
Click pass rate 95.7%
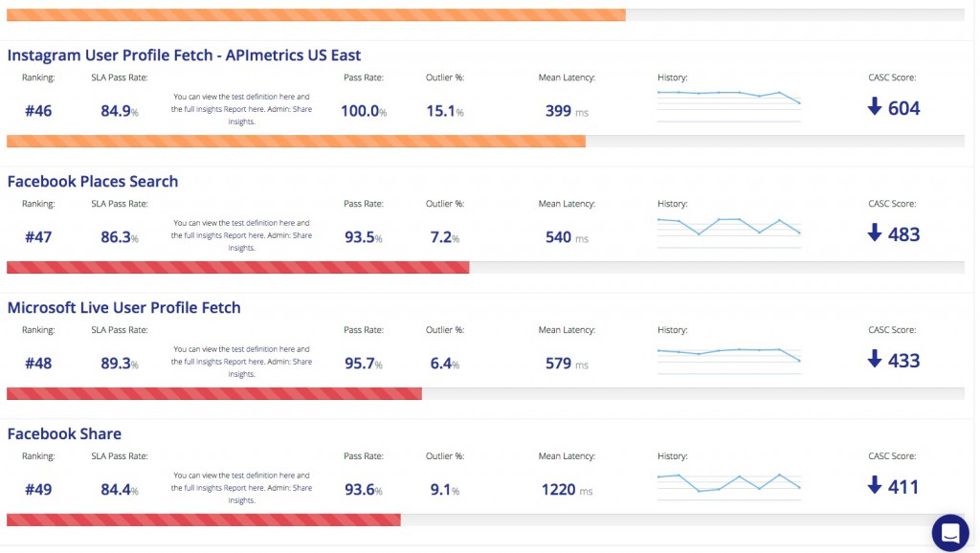(x=364, y=364)
